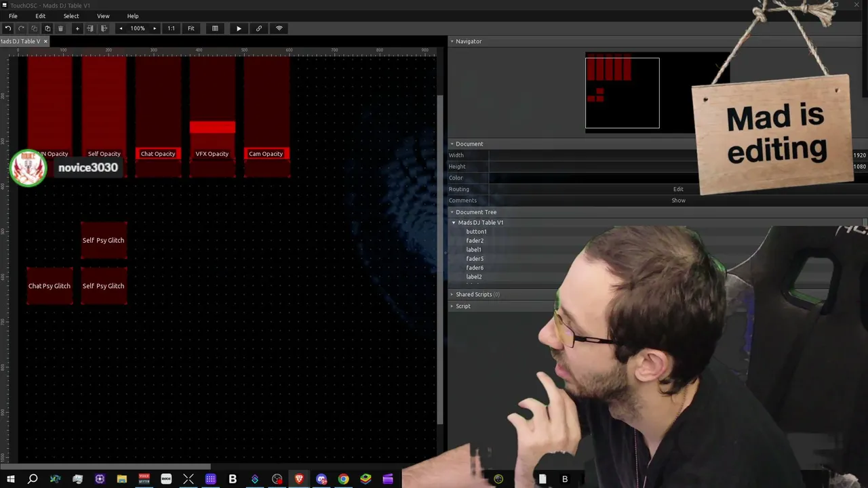Click the upper Self Psy Glitch button
868x488 pixels.
(x=104, y=241)
